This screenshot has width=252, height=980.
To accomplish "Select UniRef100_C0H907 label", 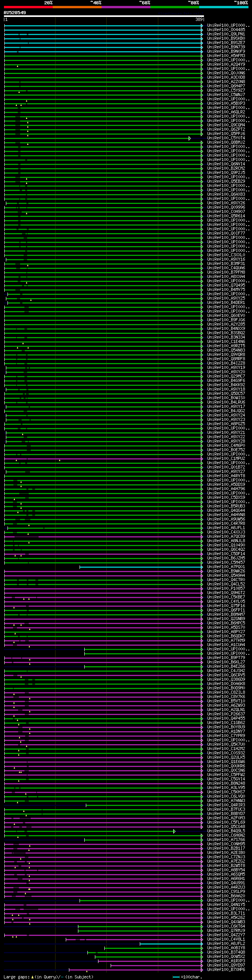I will coord(226,212).
